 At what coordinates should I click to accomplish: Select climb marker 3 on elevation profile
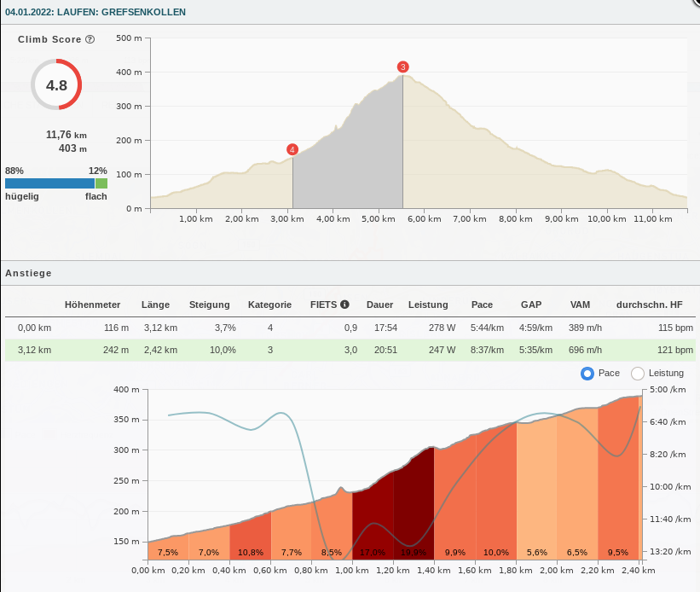click(402, 67)
